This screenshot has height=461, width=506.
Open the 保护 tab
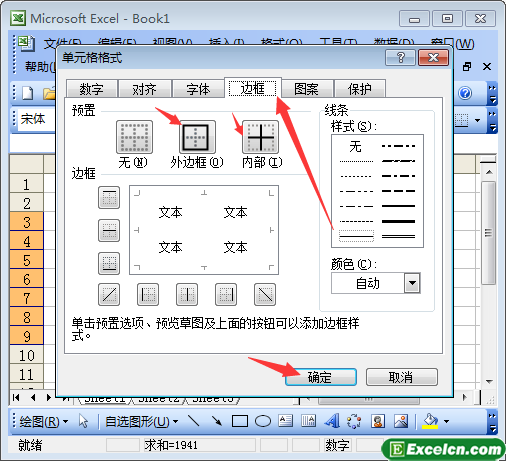pyautogui.click(x=360, y=89)
